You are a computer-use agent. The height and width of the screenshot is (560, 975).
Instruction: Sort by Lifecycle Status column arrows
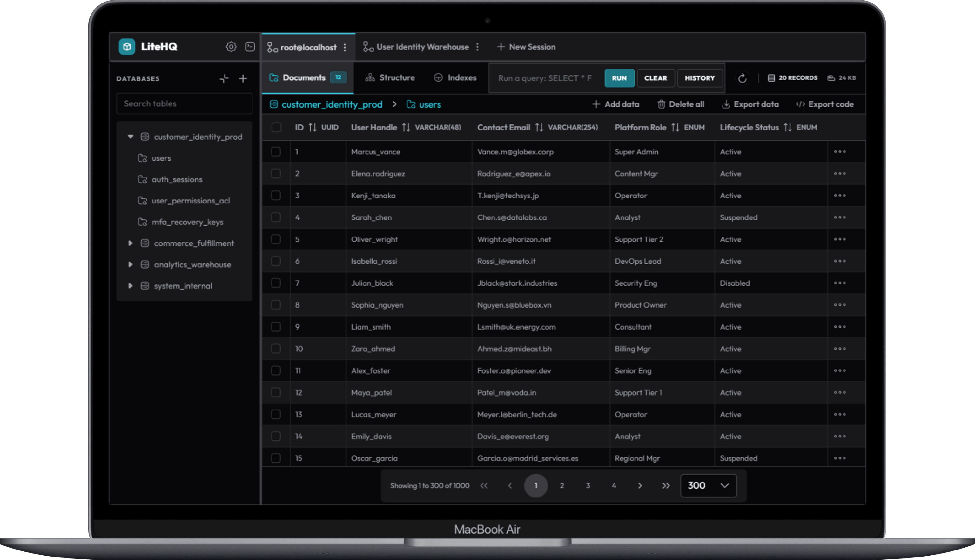(x=788, y=127)
